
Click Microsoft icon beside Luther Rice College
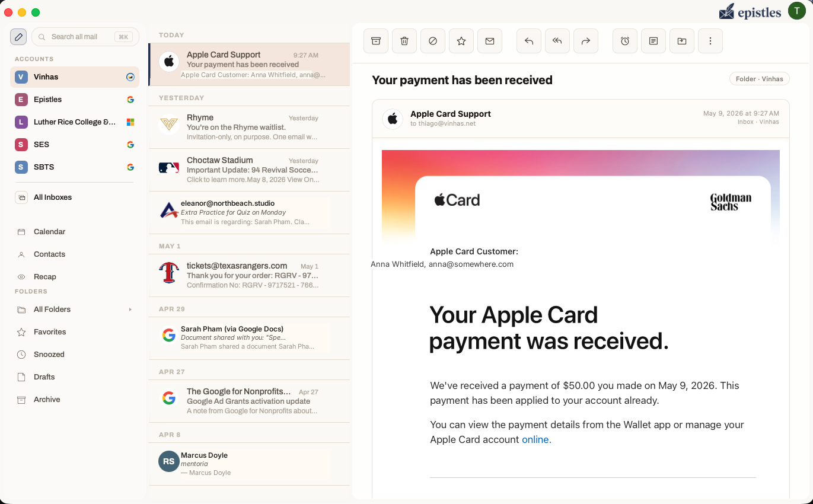[130, 122]
